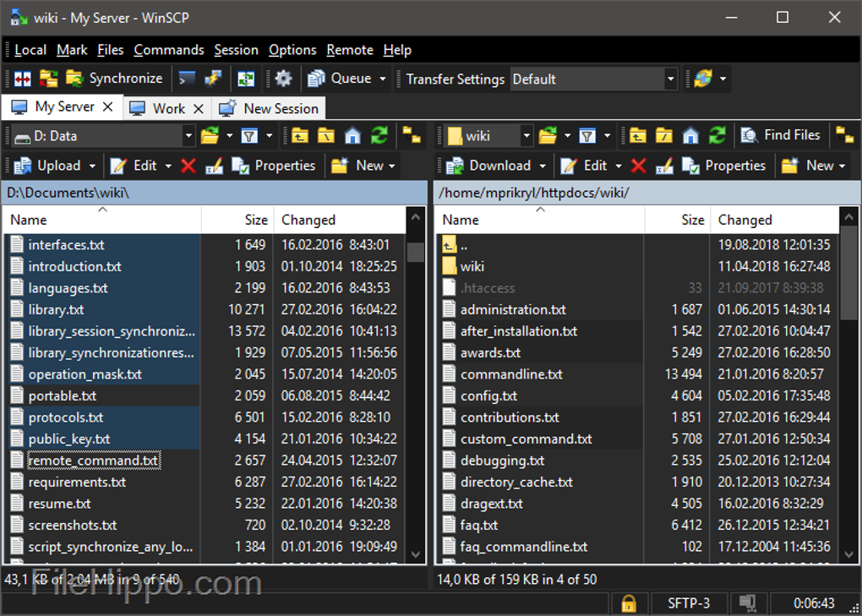Refresh the local panel directory
The width and height of the screenshot is (862, 616).
pyautogui.click(x=379, y=135)
